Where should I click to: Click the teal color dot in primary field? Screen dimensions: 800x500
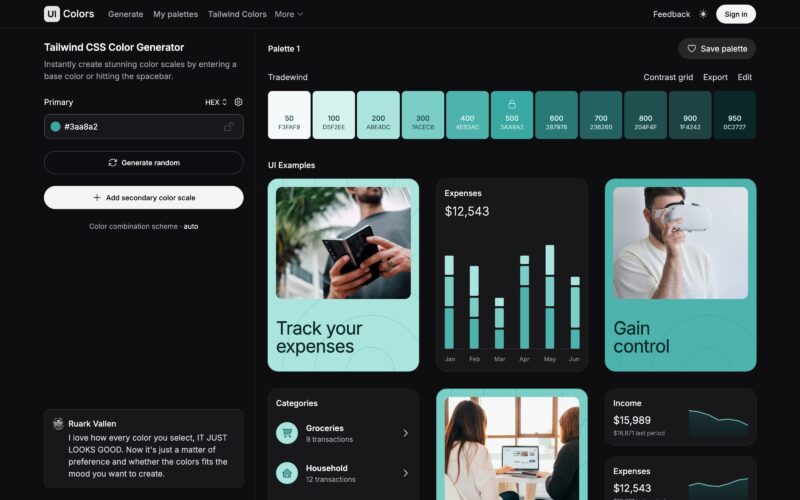pos(56,127)
